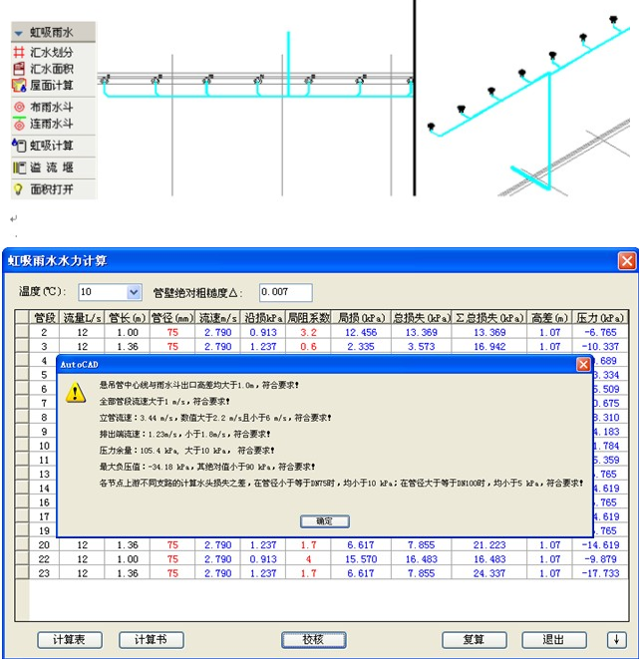Viewport: 644px width, 660px height.
Task: Click the 退出 button
Action: (554, 640)
